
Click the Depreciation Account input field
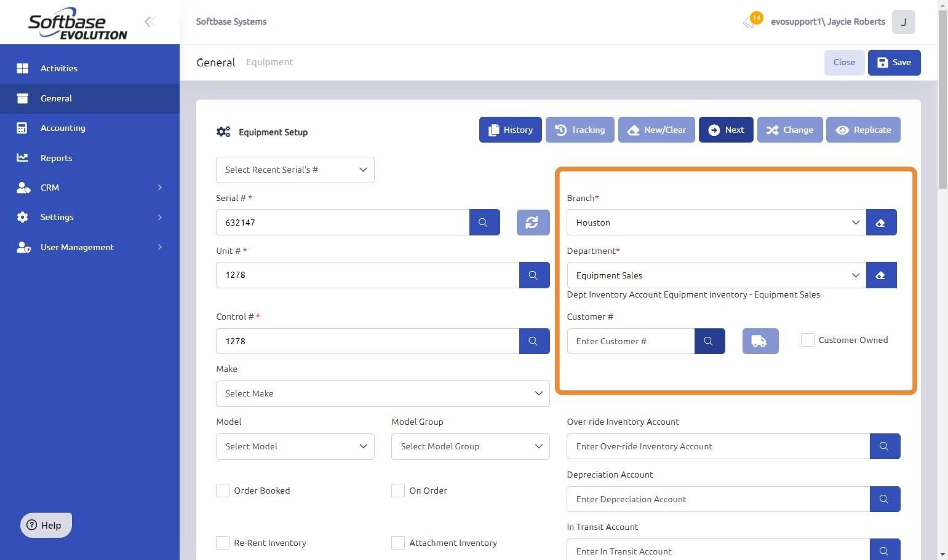pyautogui.click(x=718, y=499)
